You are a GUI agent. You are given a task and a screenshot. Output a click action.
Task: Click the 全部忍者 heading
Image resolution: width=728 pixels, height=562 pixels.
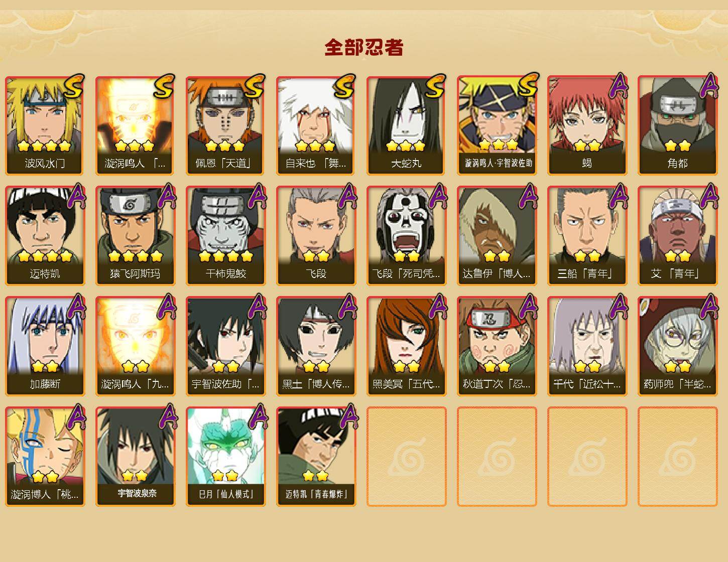tap(364, 48)
